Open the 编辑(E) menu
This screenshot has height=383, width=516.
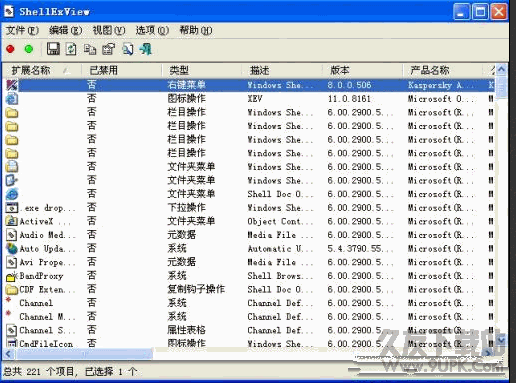coord(65,30)
